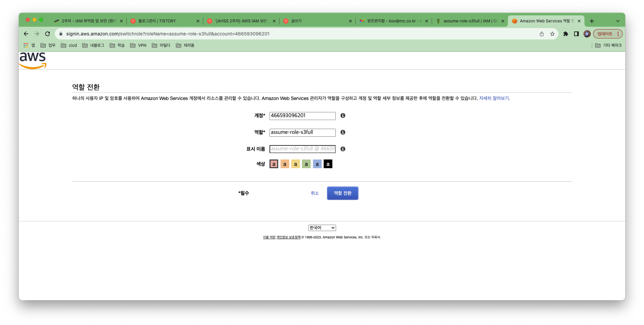
Task: Open the 마틸다 bookmark folder
Action: point(161,45)
